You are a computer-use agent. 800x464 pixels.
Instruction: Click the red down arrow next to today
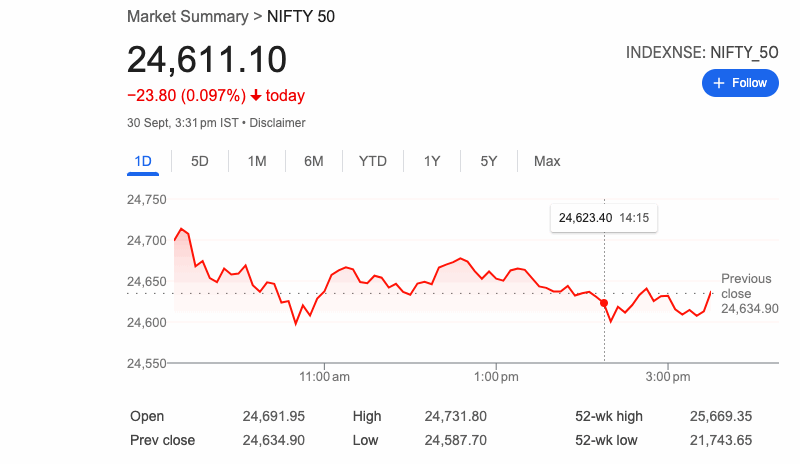(257, 96)
